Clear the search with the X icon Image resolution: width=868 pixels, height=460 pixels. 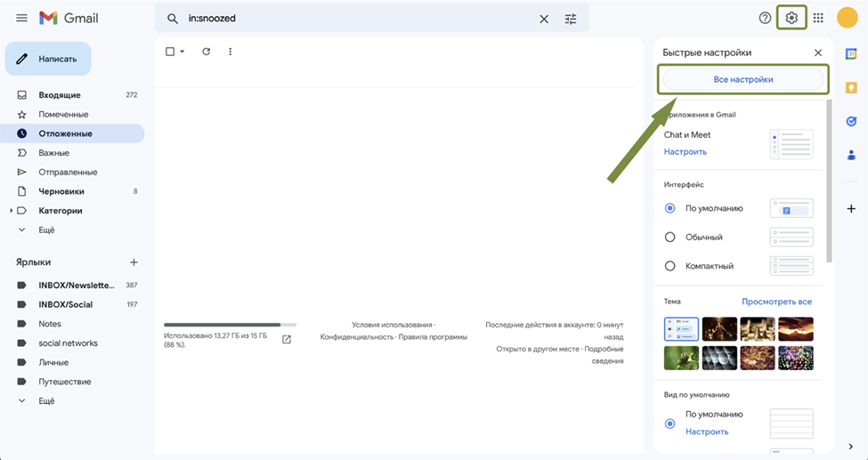coord(544,19)
